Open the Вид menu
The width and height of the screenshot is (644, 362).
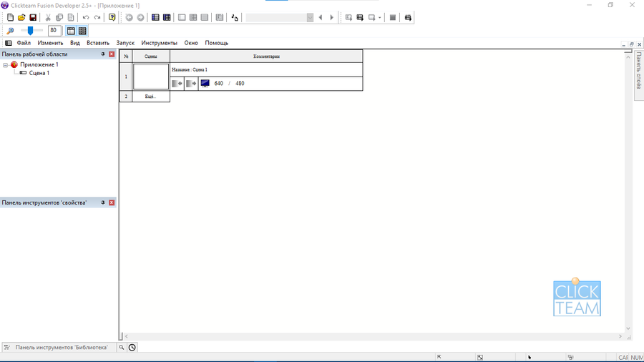pyautogui.click(x=74, y=43)
